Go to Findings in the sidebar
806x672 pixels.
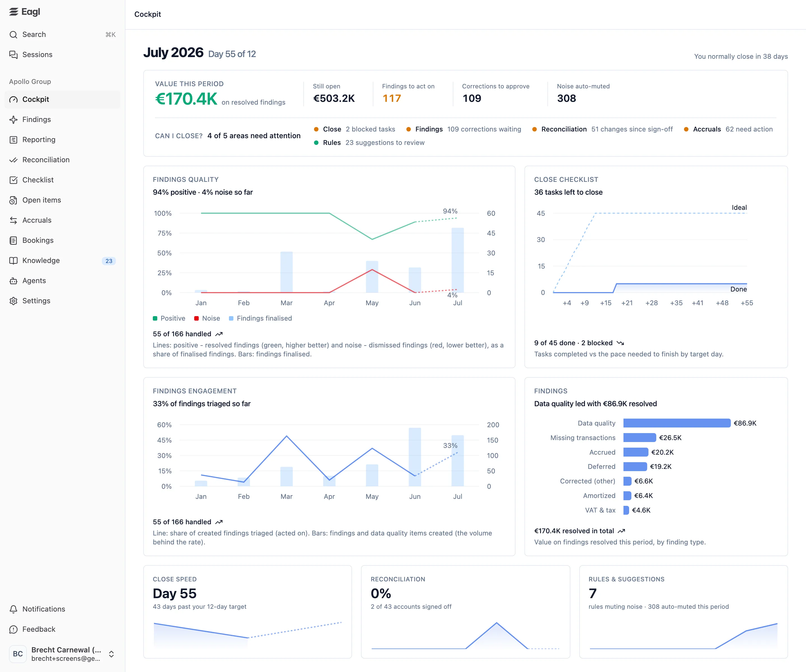click(63, 120)
